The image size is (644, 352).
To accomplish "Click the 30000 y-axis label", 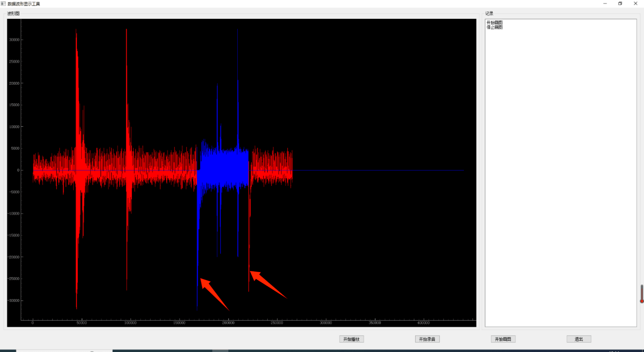I will tap(14, 40).
